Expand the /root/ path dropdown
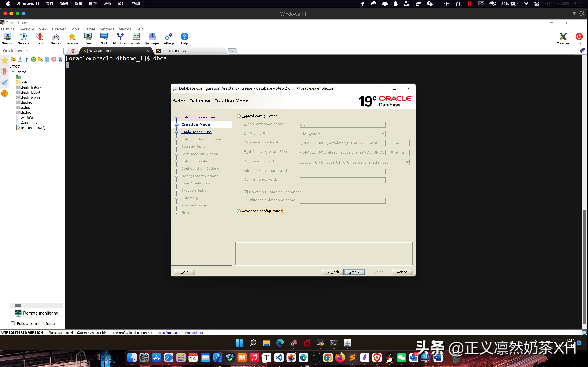This screenshot has width=588, height=367. [60, 66]
